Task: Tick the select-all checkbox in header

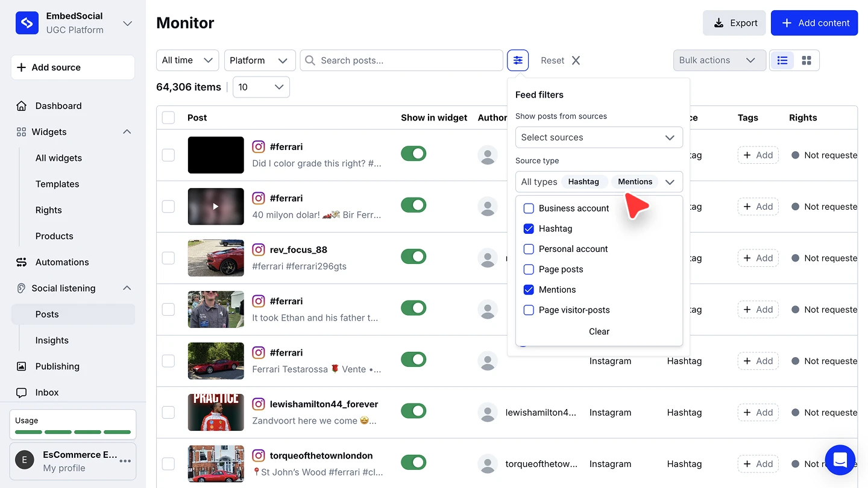Action: pyautogui.click(x=168, y=117)
